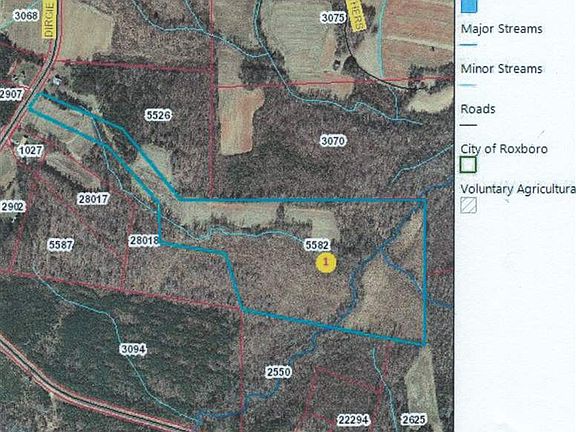The width and height of the screenshot is (576, 432).
Task: Select the Major Streams legend entry
Action: pyautogui.click(x=501, y=29)
